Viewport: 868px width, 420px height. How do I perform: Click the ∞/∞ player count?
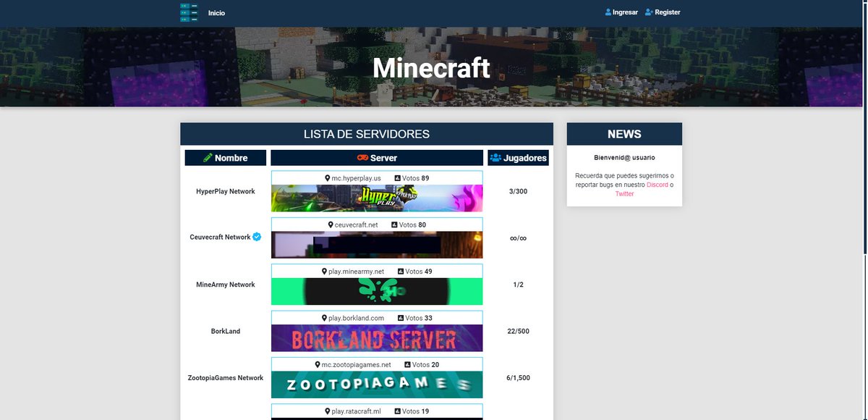pos(519,238)
